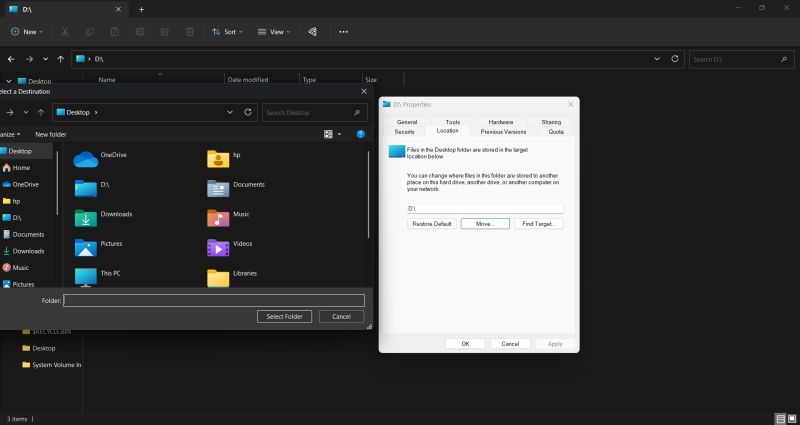
Task: Select the Libraries folder in file list
Action: coord(232,277)
